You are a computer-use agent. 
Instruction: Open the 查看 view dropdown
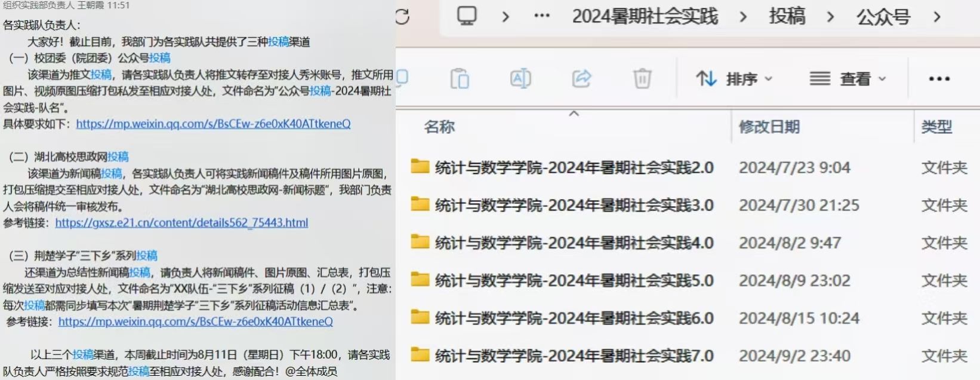click(848, 79)
